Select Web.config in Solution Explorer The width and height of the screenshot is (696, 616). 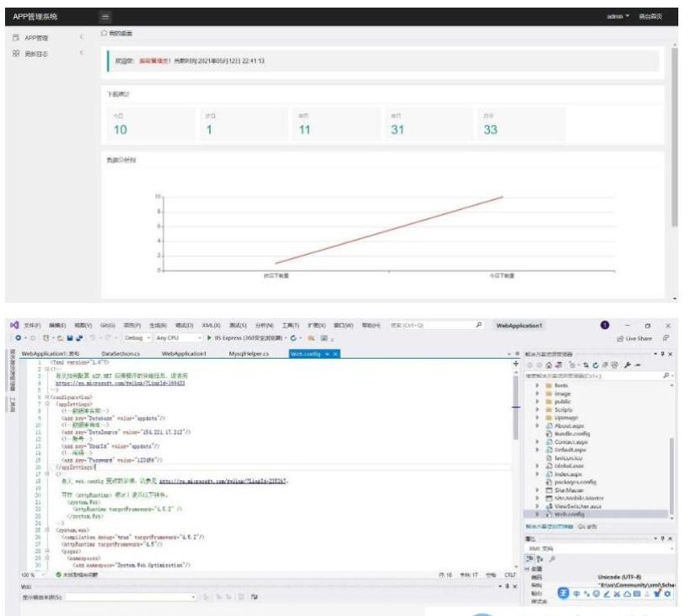[x=570, y=513]
